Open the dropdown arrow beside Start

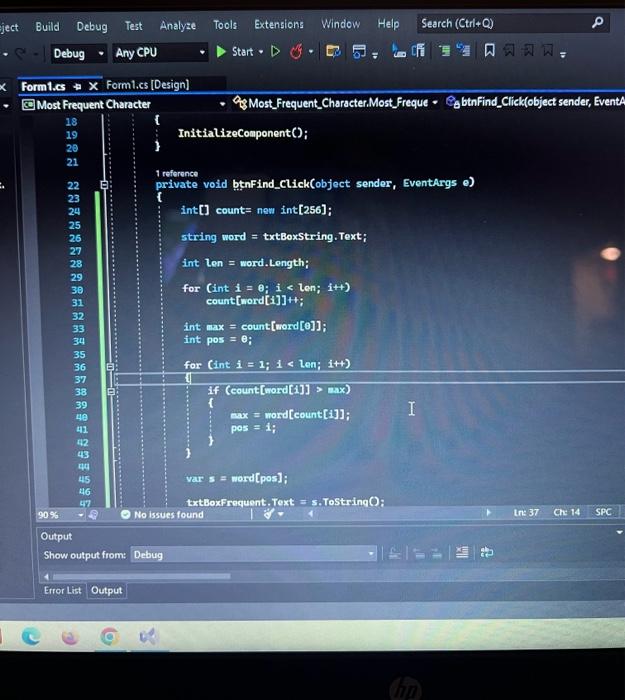pos(261,52)
